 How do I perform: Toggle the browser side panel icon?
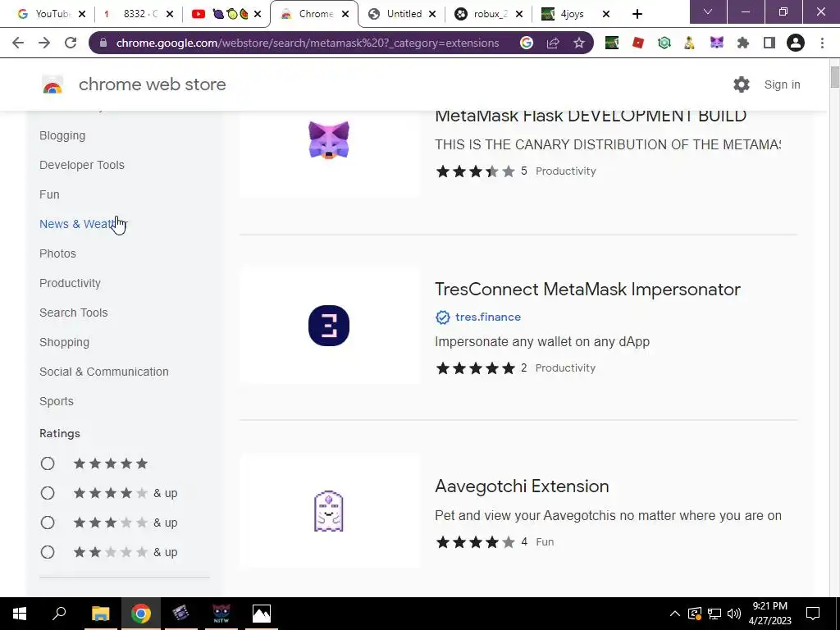tap(769, 43)
